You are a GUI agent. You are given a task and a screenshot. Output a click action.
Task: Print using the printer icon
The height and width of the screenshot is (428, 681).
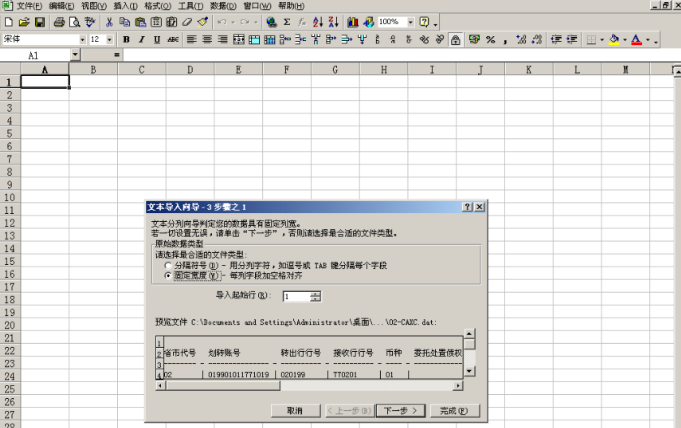(59, 22)
